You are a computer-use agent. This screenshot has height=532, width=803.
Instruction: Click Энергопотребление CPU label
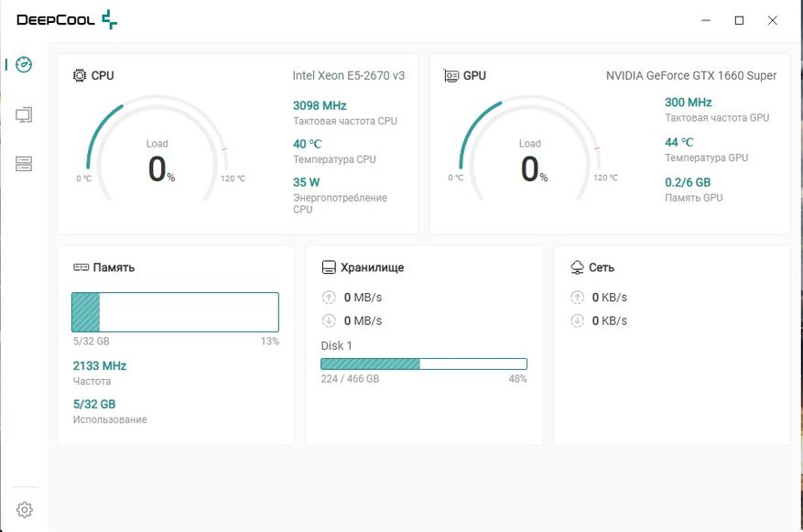click(340, 203)
